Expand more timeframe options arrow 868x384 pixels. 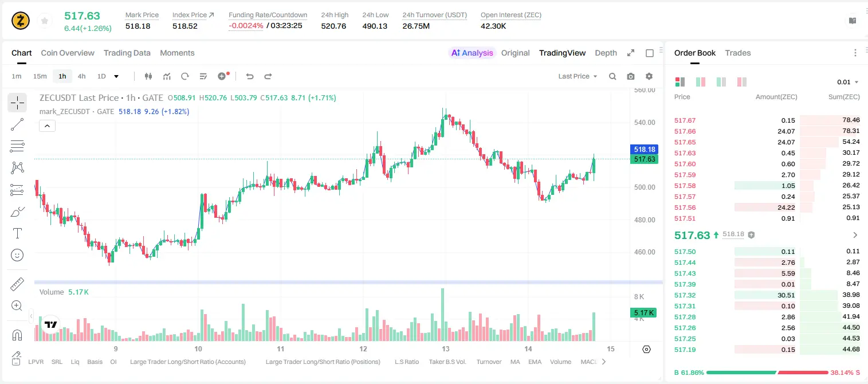[116, 76]
